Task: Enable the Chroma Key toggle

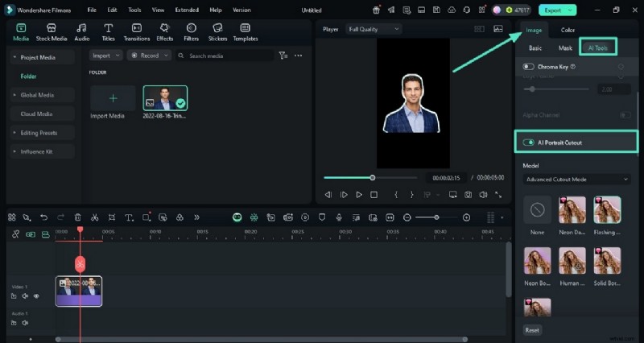Action: coord(529,67)
